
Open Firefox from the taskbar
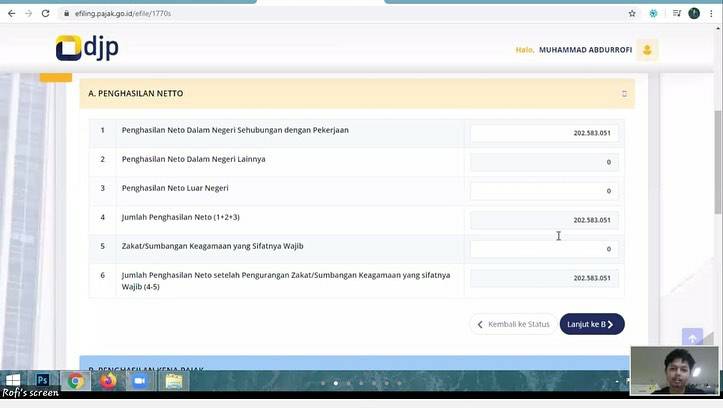point(107,381)
